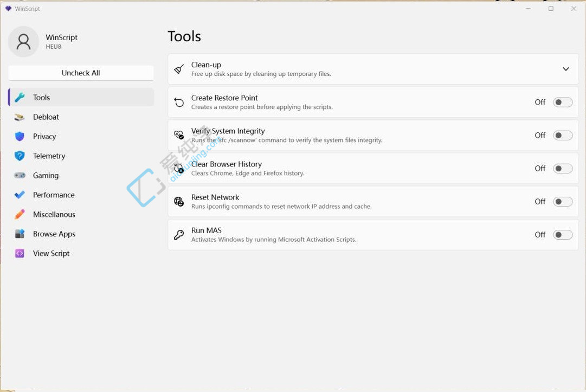The height and width of the screenshot is (392, 586).
Task: Turn on Verify System Integrity switch
Action: 562,136
